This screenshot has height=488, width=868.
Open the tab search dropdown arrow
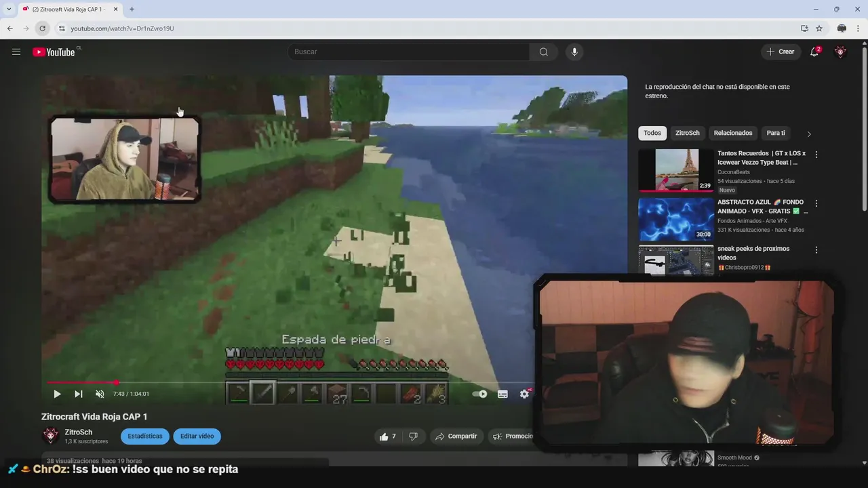[x=9, y=9]
